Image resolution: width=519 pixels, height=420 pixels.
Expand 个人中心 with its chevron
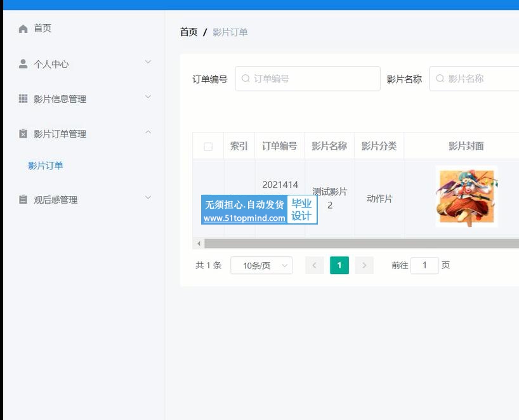click(x=148, y=62)
